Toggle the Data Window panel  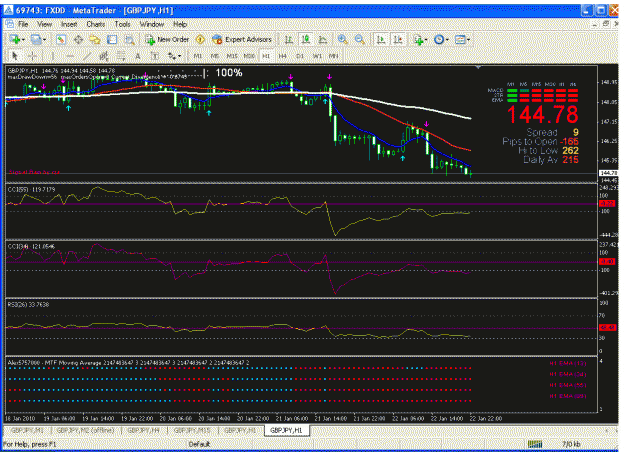pyautogui.click(x=78, y=39)
